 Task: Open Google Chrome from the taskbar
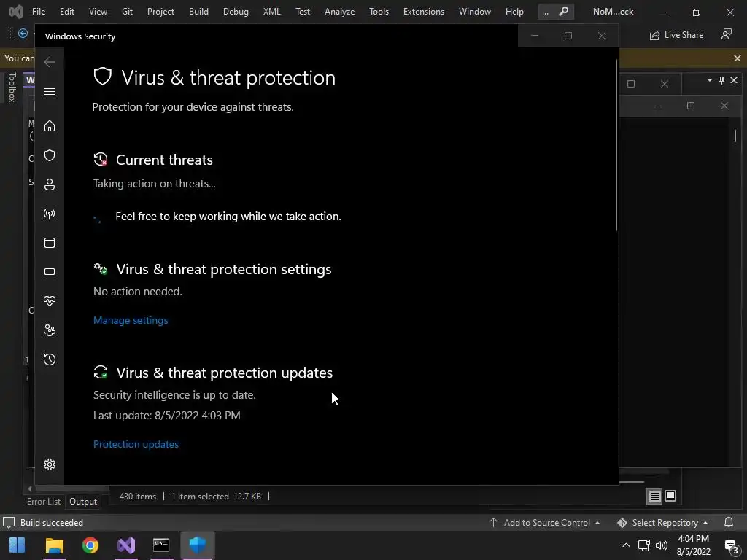[90, 545]
